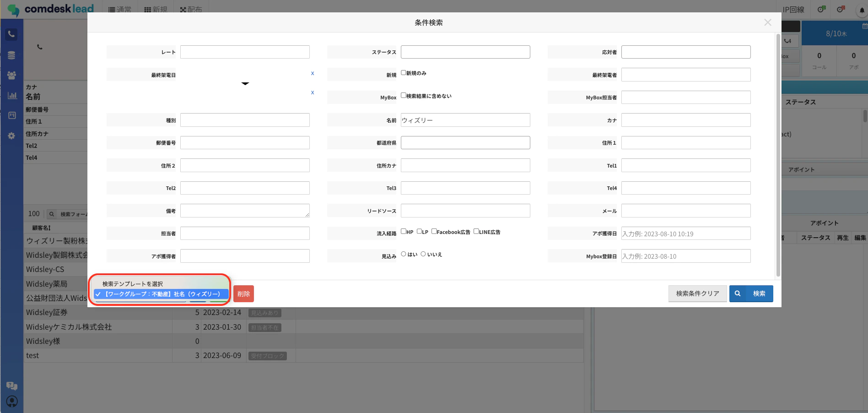Click the blue 検索 button
Image resolution: width=868 pixels, height=413 pixels.
pyautogui.click(x=751, y=293)
